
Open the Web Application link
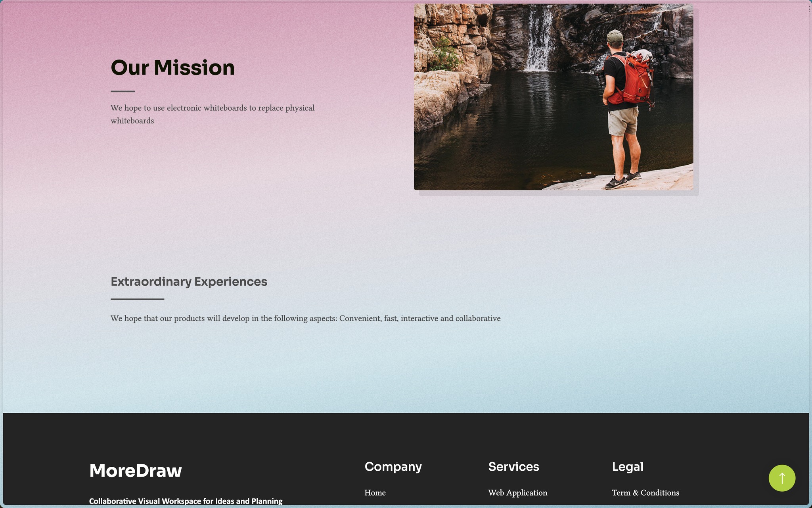517,493
